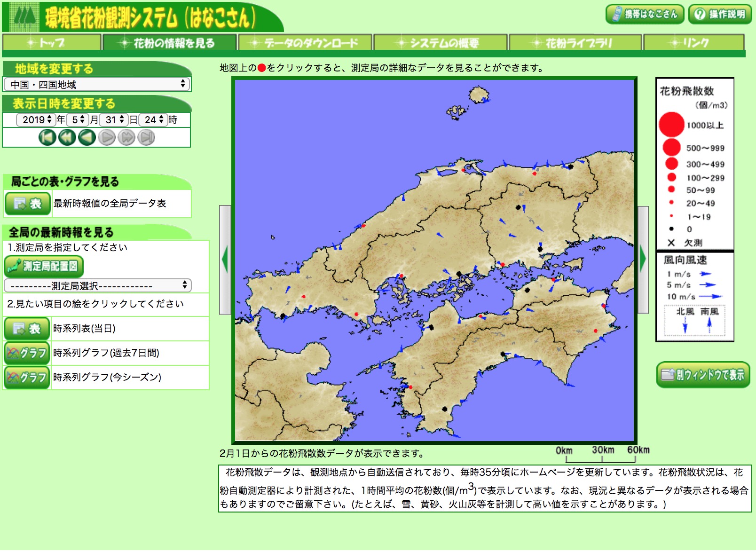The image size is (756, 552).
Task: Pan the map east with right arrow
Action: tap(643, 260)
